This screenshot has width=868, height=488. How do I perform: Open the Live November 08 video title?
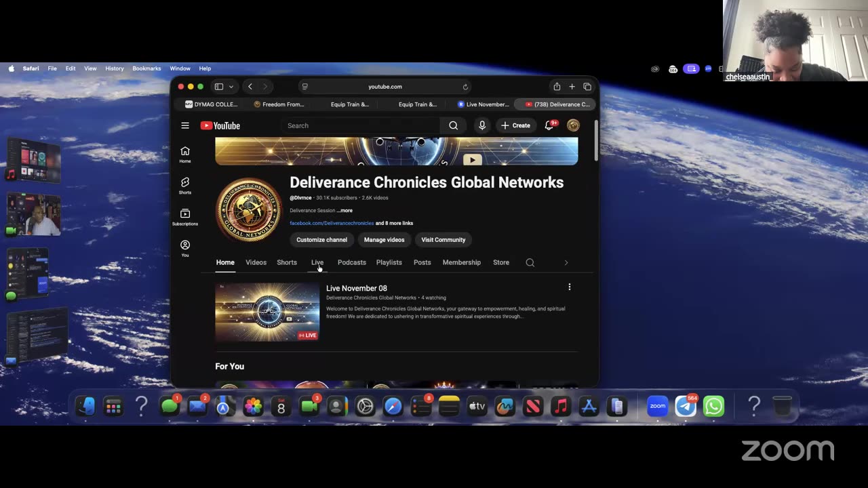click(x=357, y=288)
